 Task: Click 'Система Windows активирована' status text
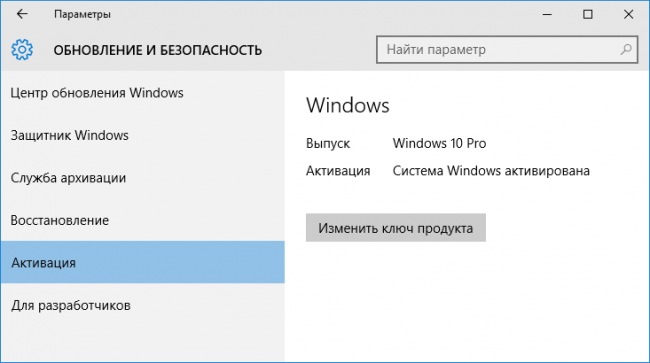click(x=491, y=171)
